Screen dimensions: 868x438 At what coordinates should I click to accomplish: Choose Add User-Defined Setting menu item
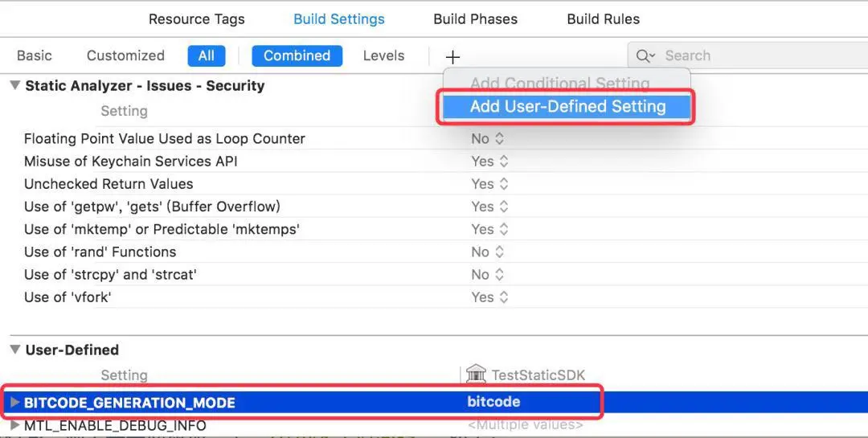(x=567, y=107)
